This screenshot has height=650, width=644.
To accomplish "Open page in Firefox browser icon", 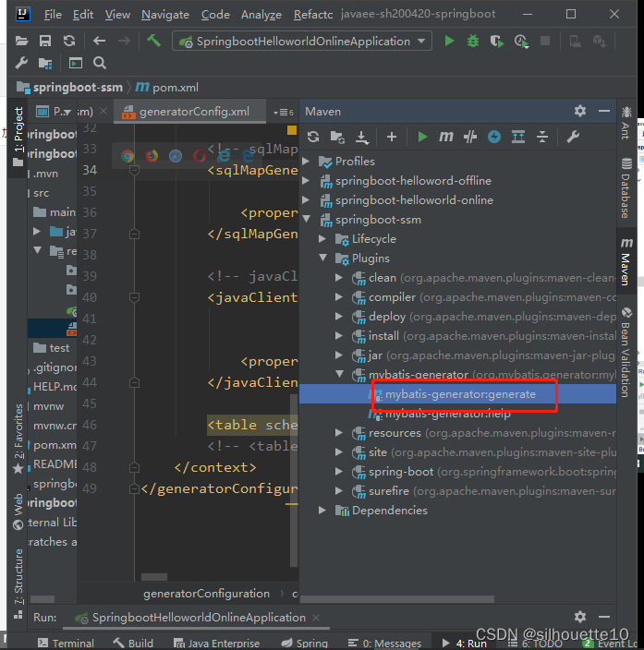I will (x=152, y=156).
